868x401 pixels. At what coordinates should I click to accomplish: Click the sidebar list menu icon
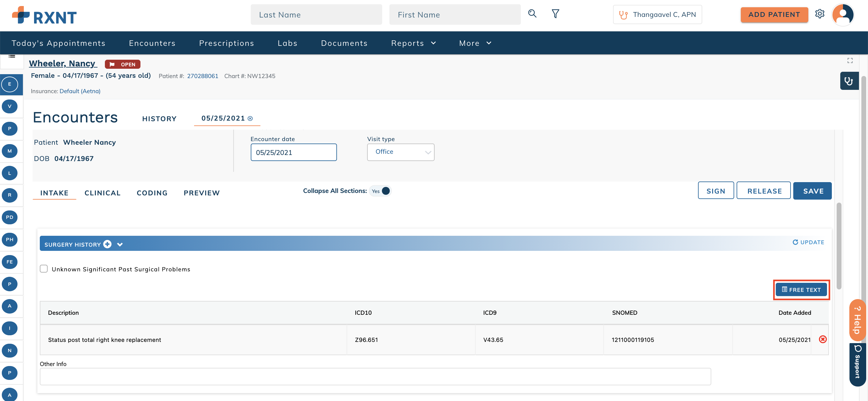[12, 56]
